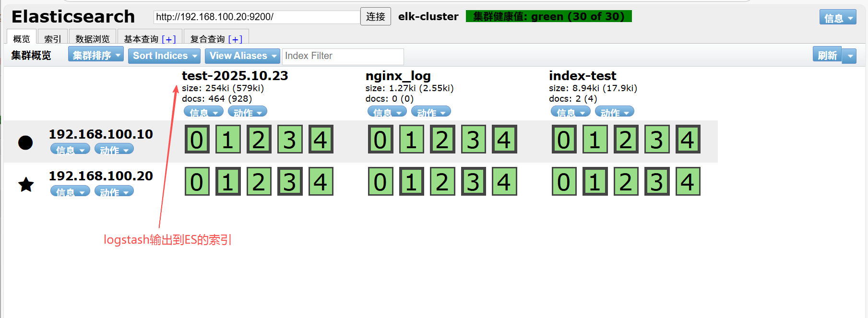This screenshot has height=318, width=868.
Task: Open 动作 dropdown for index index-test
Action: (x=615, y=112)
